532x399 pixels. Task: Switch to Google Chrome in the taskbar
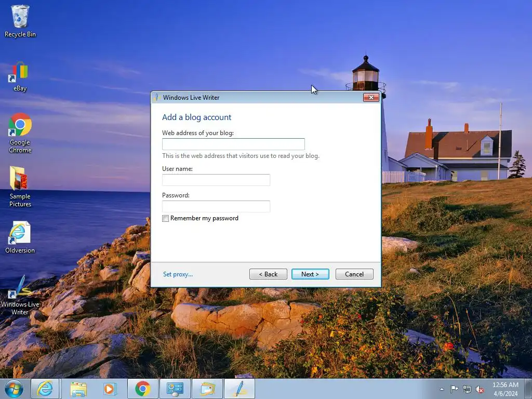coord(142,389)
